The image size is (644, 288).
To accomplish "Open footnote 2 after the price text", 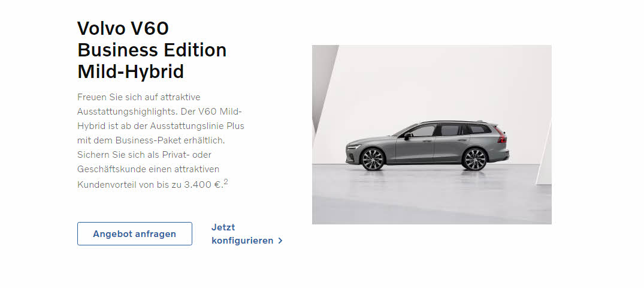I will (x=226, y=181).
